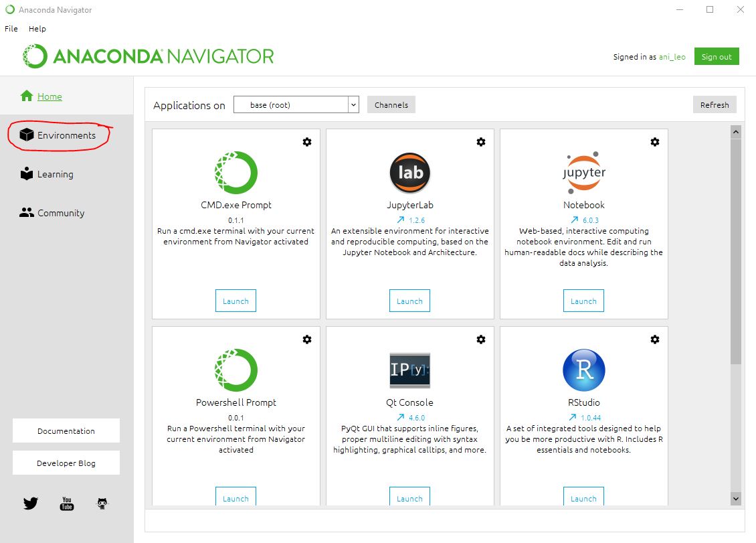The width and height of the screenshot is (756, 543).
Task: Open the GitHub icon link
Action: (102, 503)
